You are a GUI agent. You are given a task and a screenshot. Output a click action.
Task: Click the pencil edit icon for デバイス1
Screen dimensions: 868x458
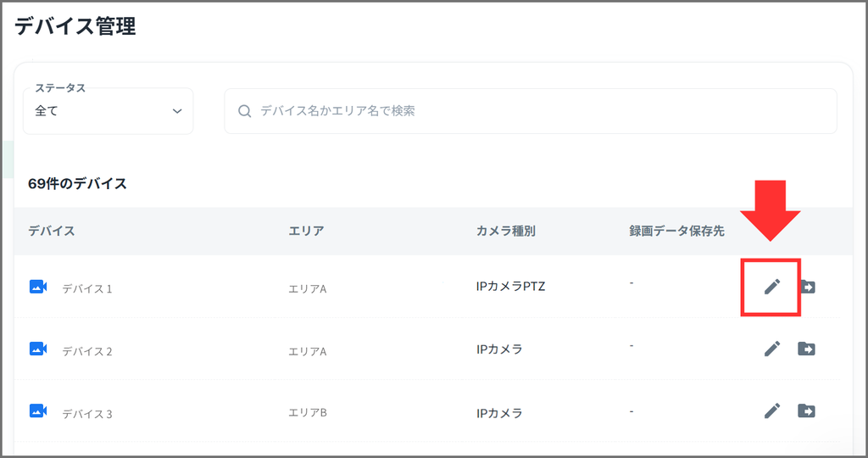click(x=771, y=287)
